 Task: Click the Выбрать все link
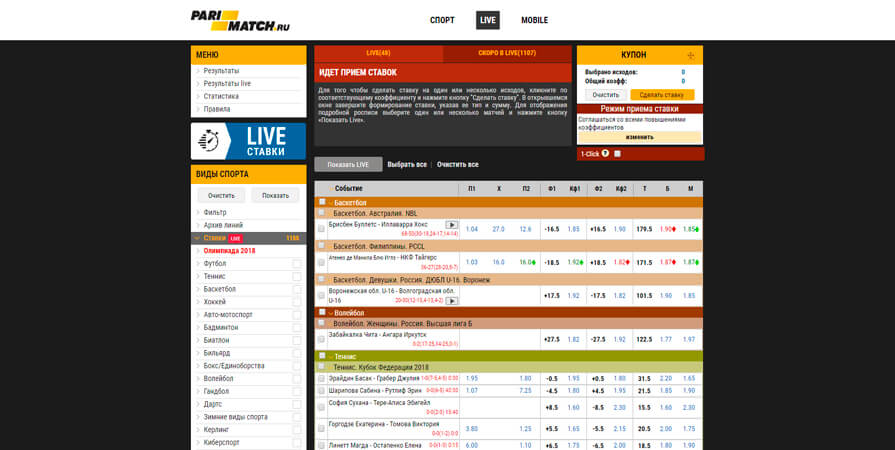tap(407, 164)
